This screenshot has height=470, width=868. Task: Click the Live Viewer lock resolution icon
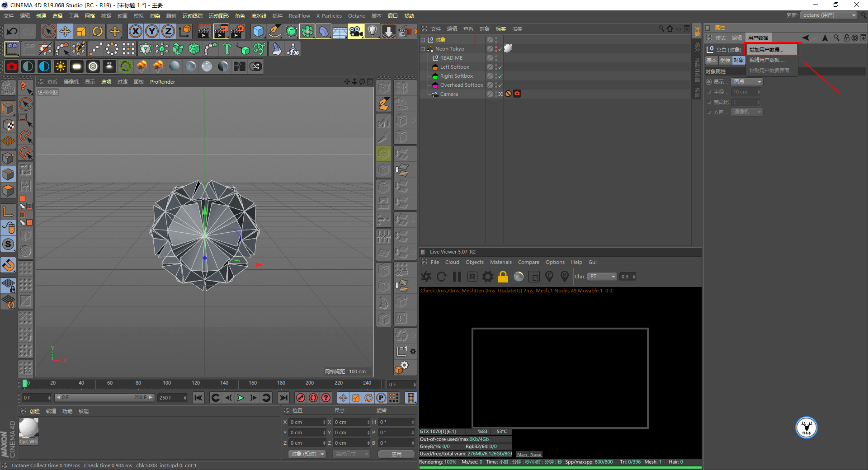(x=503, y=277)
